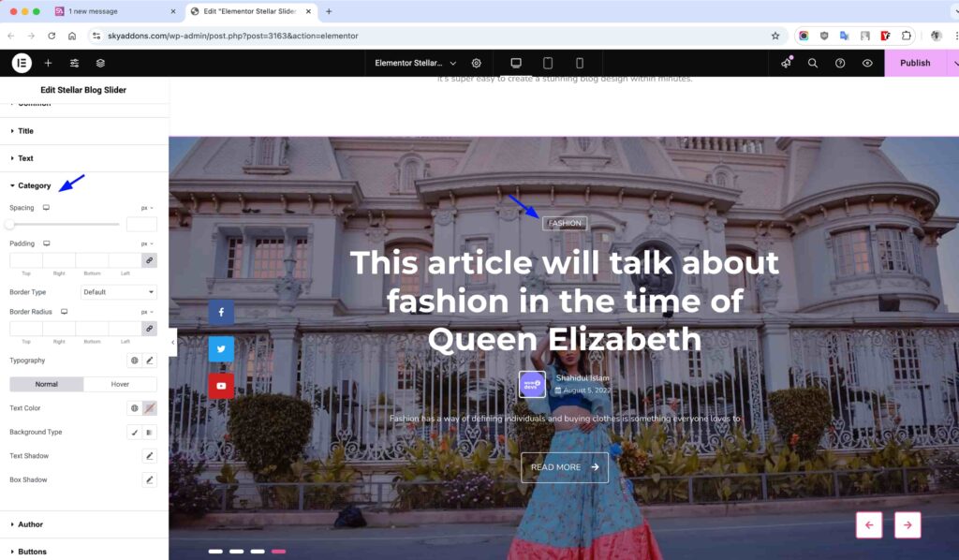This screenshot has height=560, width=959.
Task: Click the YouTube social icon on slider
Action: [221, 386]
